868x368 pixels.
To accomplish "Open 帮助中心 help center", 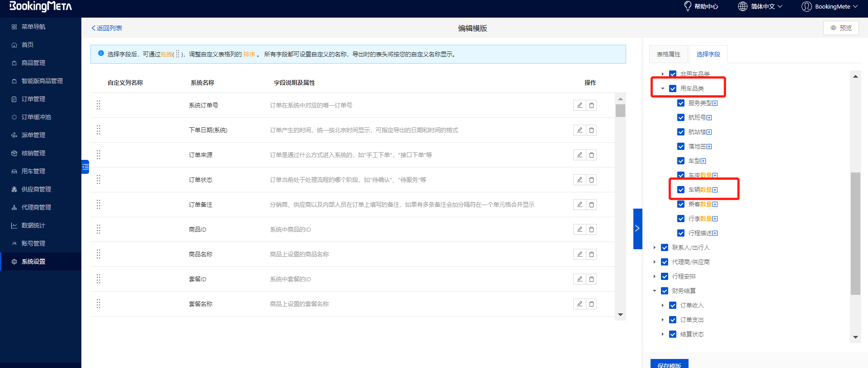I will click(701, 6).
